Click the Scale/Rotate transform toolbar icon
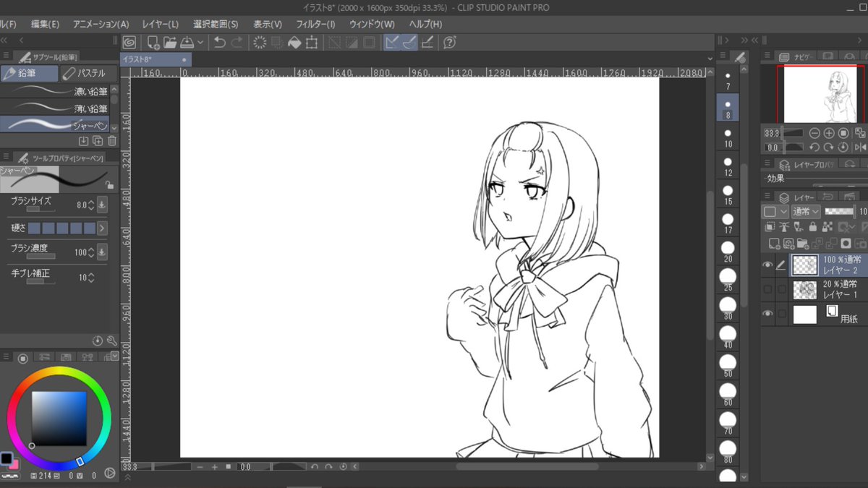This screenshot has width=868, height=488. (x=312, y=43)
